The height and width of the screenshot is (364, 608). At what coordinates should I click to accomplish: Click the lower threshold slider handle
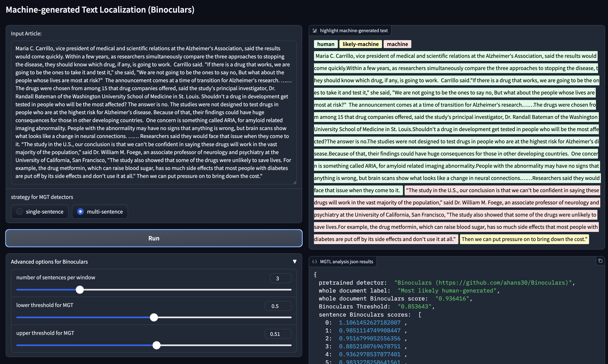point(154,317)
